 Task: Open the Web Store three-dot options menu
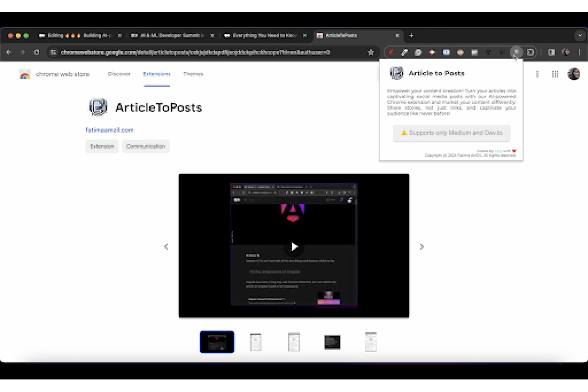pos(537,74)
